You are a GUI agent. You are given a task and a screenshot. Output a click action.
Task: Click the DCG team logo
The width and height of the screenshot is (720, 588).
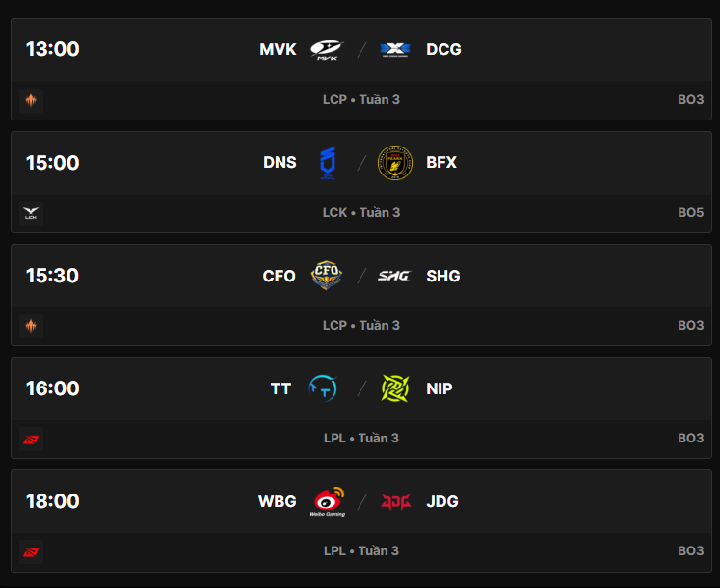point(395,50)
